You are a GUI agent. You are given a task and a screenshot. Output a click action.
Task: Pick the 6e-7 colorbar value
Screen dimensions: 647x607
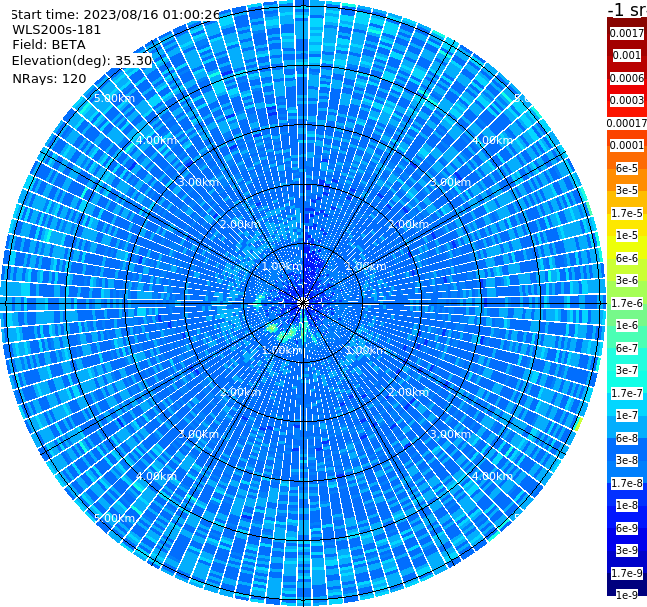(x=627, y=348)
